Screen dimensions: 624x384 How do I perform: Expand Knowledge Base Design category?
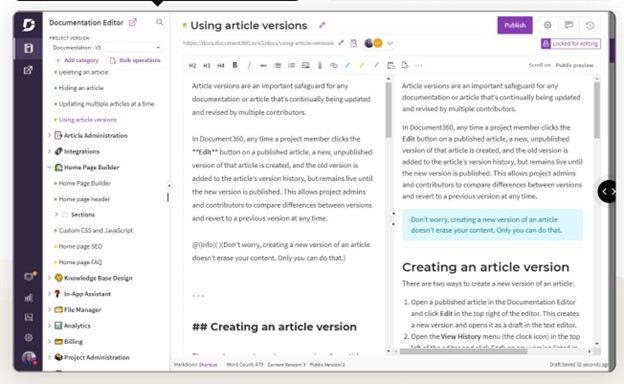click(49, 278)
